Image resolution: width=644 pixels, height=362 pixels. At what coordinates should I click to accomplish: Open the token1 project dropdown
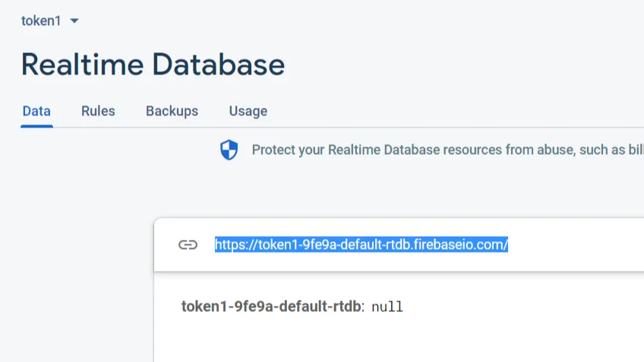point(49,21)
